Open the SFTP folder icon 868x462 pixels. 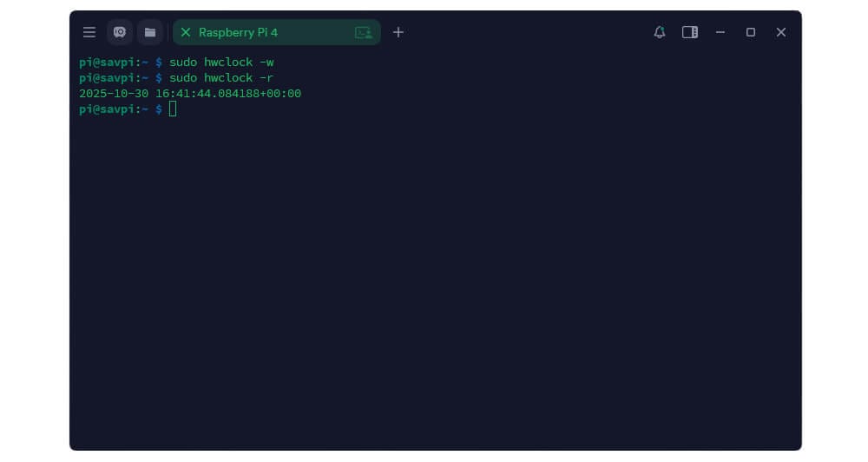pyautogui.click(x=150, y=32)
